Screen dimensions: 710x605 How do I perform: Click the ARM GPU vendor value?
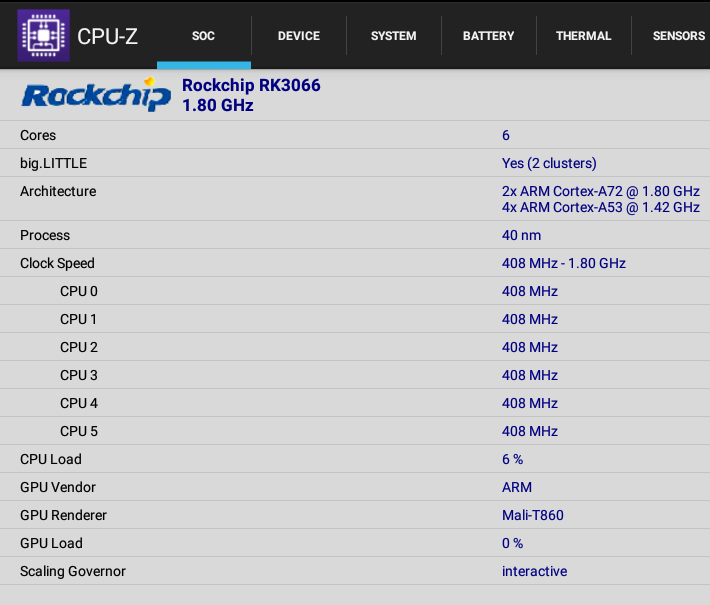click(x=517, y=487)
